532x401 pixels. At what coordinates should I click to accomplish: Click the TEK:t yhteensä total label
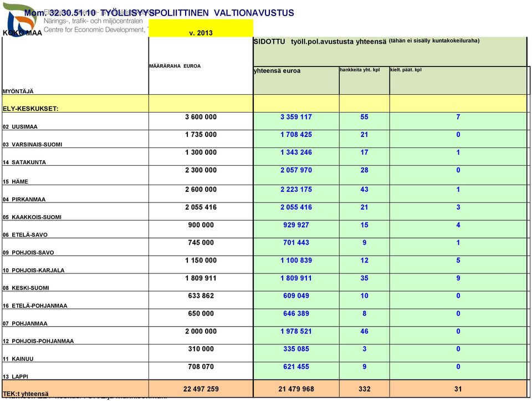pos(25,394)
